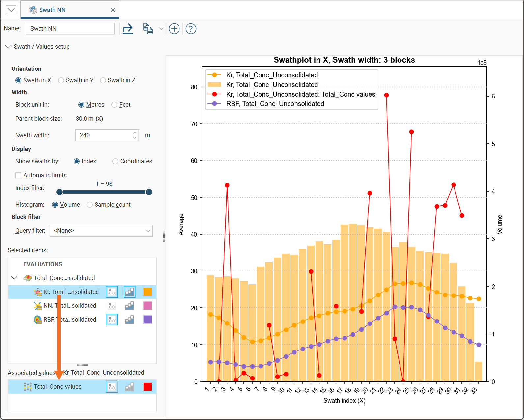524x420 pixels.
Task: Collapse the Total_Conc...nsolidated tree node
Action: tap(14, 278)
